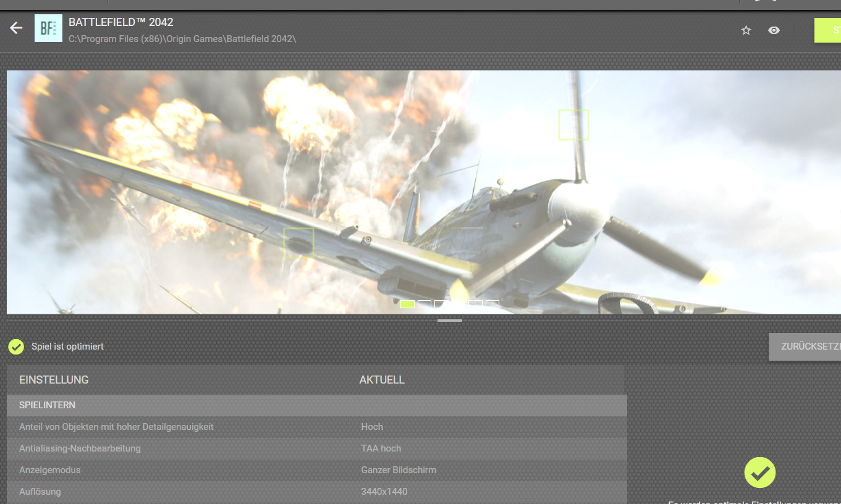The height and width of the screenshot is (504, 841).
Task: Switch to the third screenshot carousel indicator
Action: (x=441, y=304)
